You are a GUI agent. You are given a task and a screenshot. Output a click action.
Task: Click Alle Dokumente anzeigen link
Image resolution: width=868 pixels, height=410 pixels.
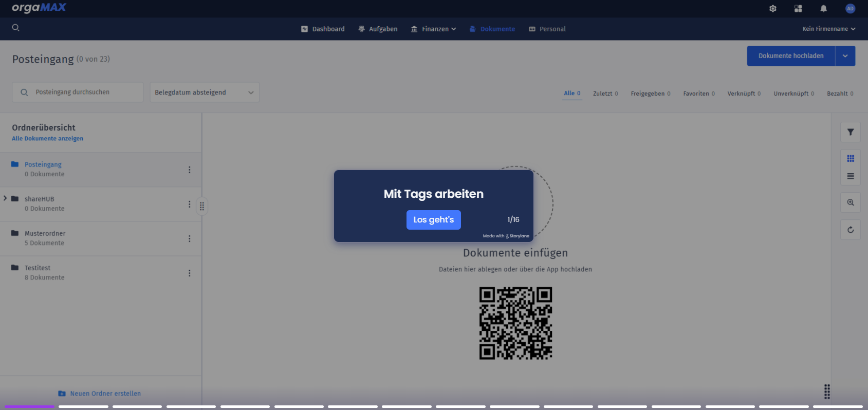[47, 139]
